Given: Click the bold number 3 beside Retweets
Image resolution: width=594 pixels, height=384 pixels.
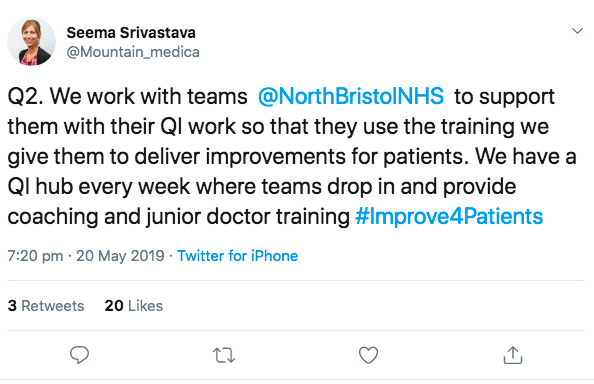Looking at the screenshot, I should click(12, 306).
